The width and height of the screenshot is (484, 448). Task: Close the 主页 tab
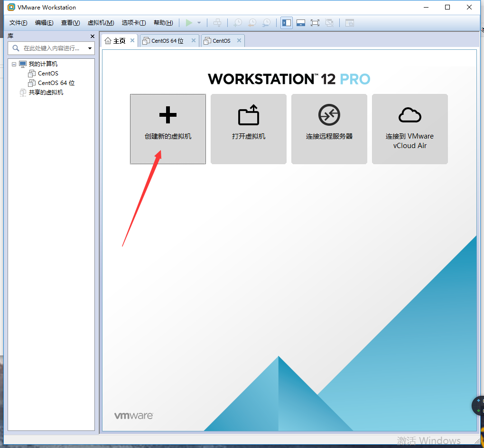point(132,40)
